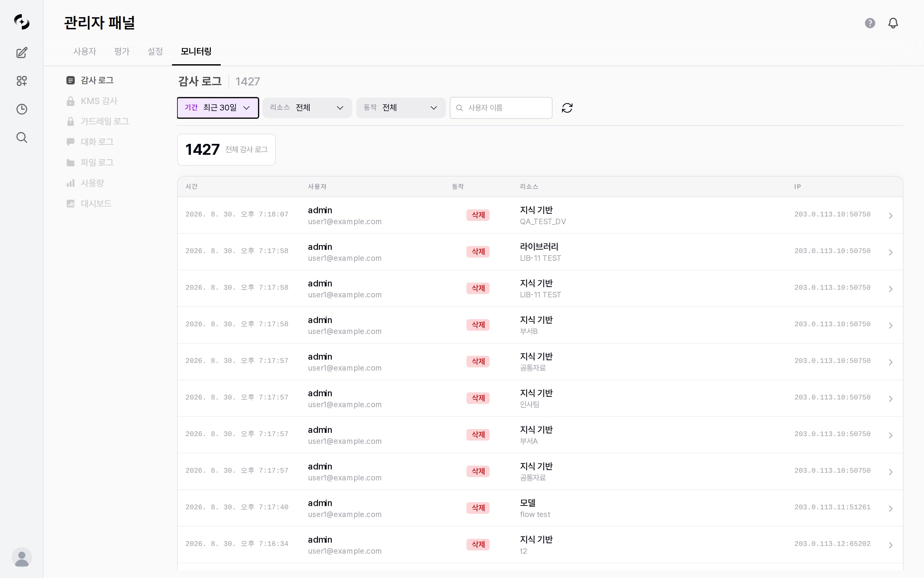Expand the 인사팀 log row chevron
924x578 pixels.
890,399
